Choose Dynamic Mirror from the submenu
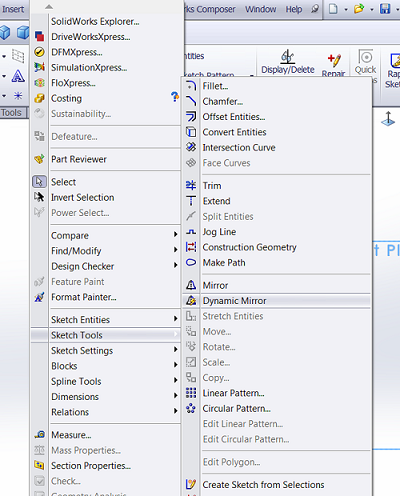The height and width of the screenshot is (496, 400). 277,301
